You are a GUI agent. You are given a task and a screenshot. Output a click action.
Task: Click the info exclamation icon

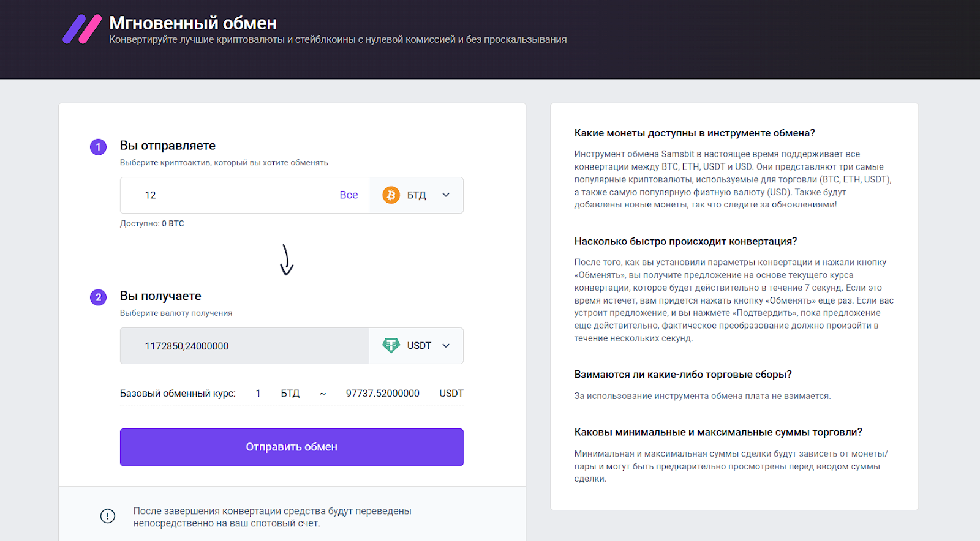(x=108, y=516)
